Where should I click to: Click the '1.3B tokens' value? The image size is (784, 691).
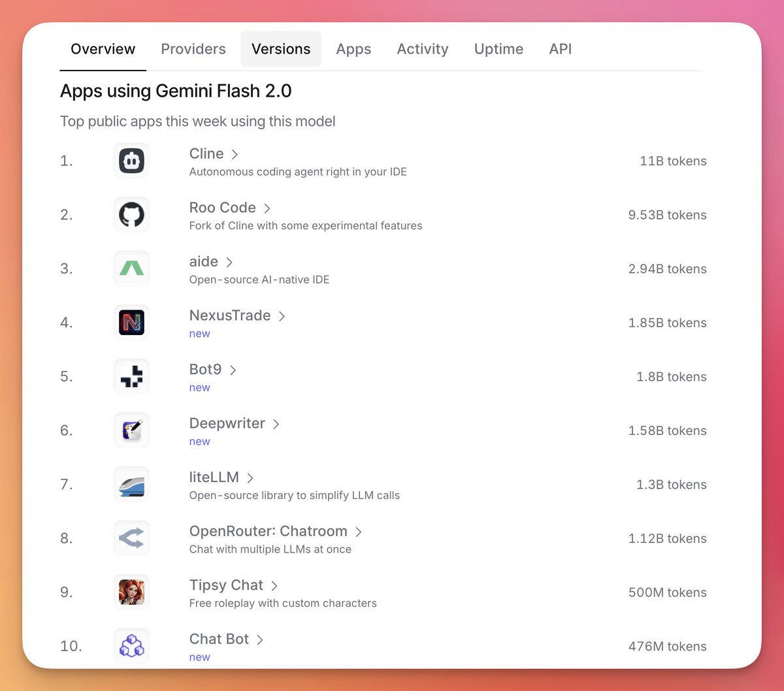tap(672, 485)
